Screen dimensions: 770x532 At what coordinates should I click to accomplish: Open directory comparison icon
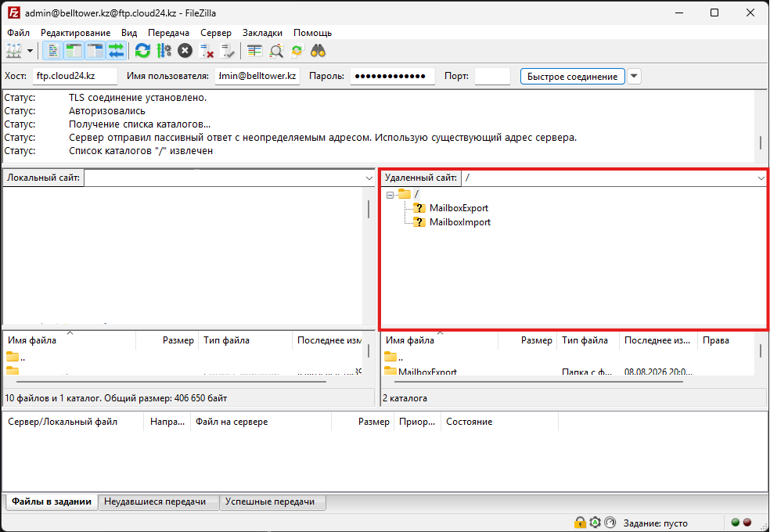(276, 51)
